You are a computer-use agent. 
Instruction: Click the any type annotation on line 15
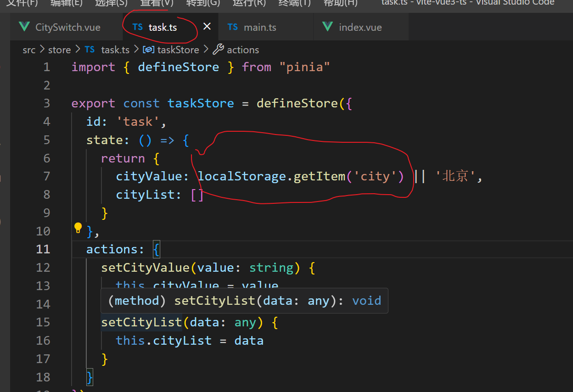(245, 322)
